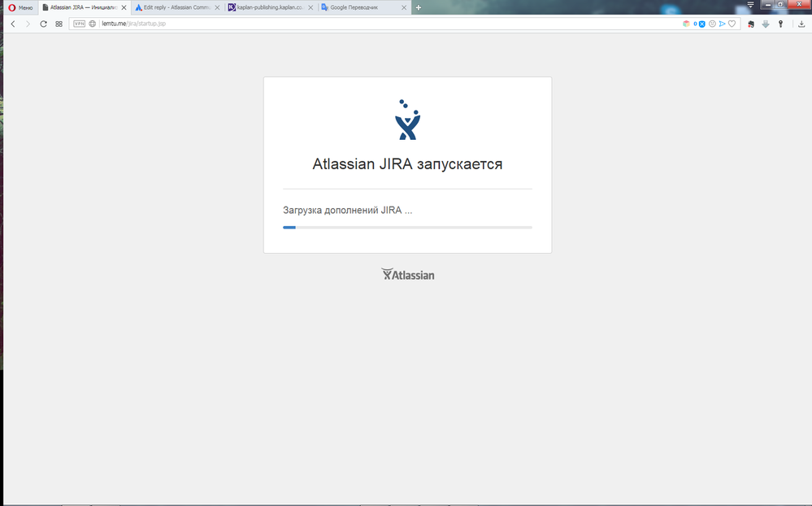Viewport: 812px width, 506px height.
Task: Click the Atlassian JIRA logo in the card
Action: 407,120
